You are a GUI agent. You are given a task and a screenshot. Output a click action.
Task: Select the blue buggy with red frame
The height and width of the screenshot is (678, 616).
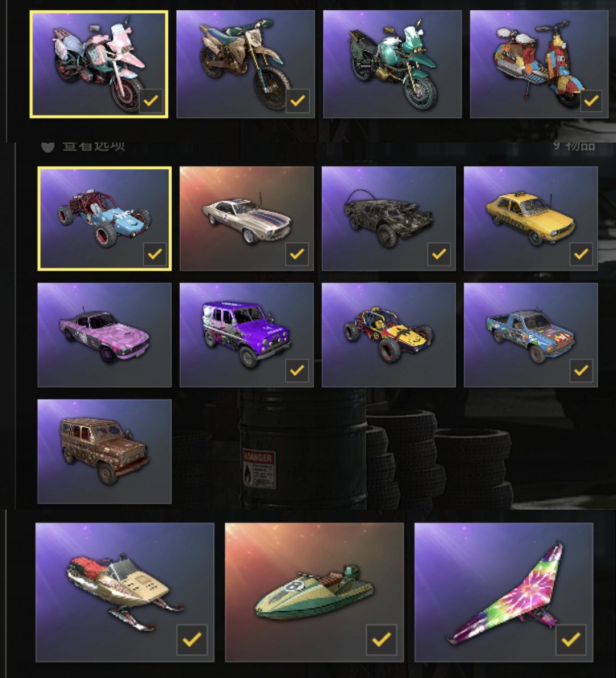click(x=104, y=218)
